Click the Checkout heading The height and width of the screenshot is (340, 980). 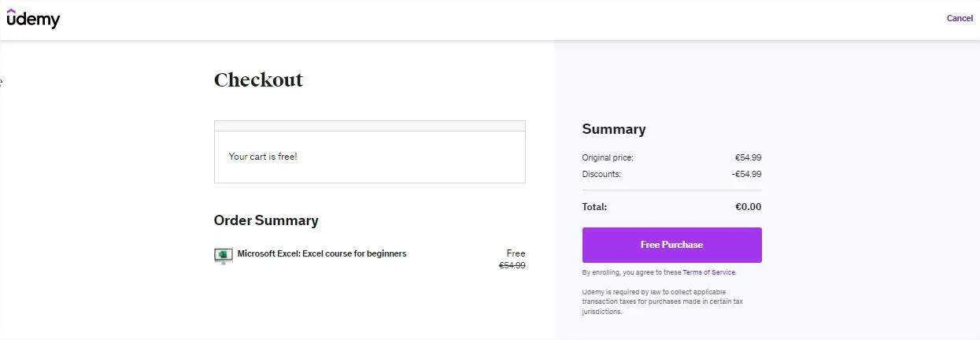[x=258, y=79]
